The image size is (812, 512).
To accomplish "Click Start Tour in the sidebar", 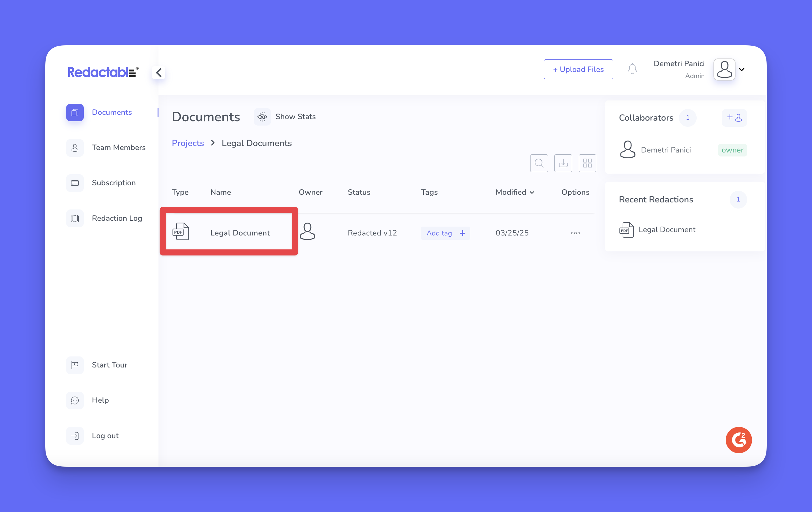I will [109, 365].
